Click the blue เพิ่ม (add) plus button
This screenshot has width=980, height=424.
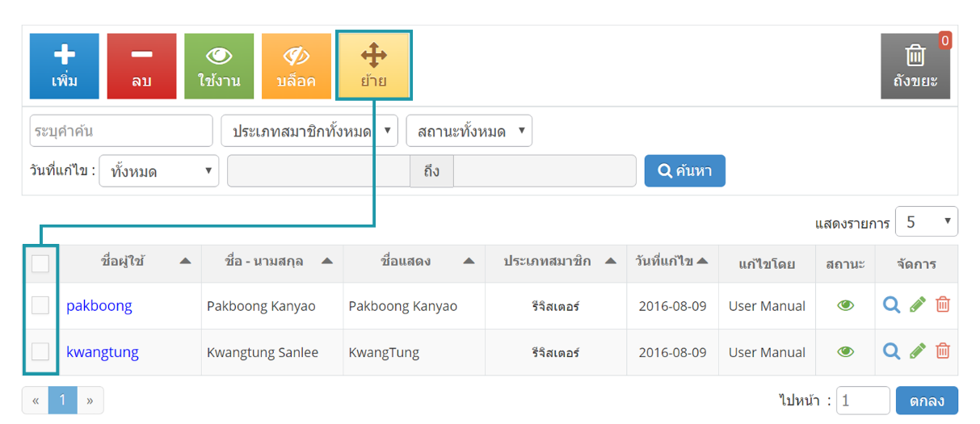click(x=64, y=66)
